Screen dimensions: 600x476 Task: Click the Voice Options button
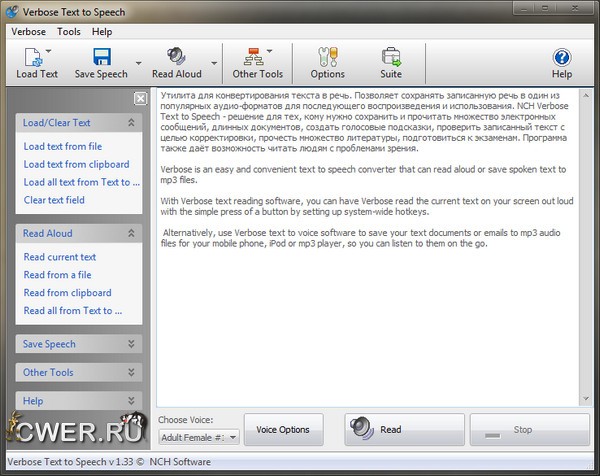tap(283, 430)
